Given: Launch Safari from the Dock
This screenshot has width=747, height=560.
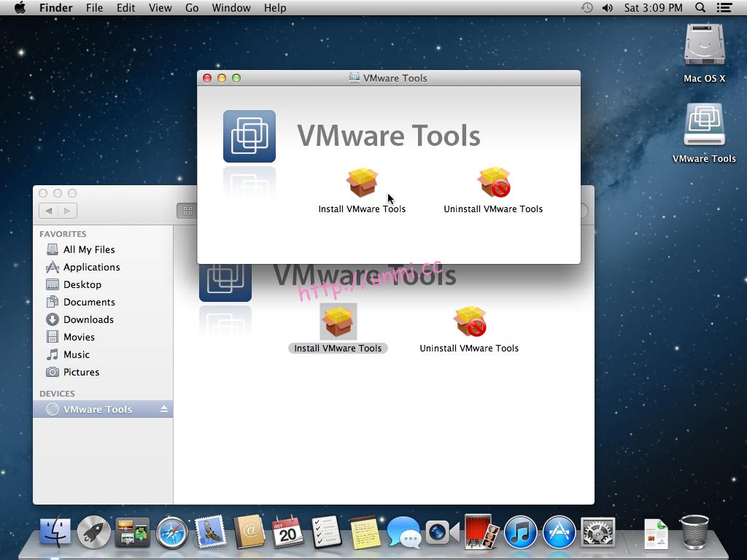Looking at the screenshot, I should click(x=172, y=532).
